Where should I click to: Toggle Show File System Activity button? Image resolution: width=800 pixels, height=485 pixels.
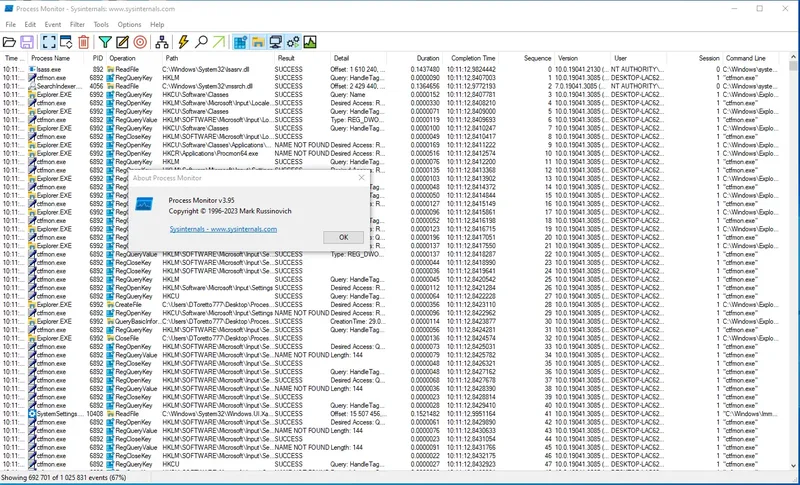coord(258,42)
